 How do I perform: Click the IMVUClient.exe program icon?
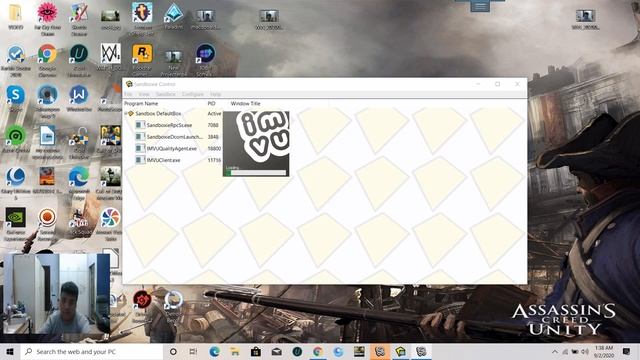(140, 160)
